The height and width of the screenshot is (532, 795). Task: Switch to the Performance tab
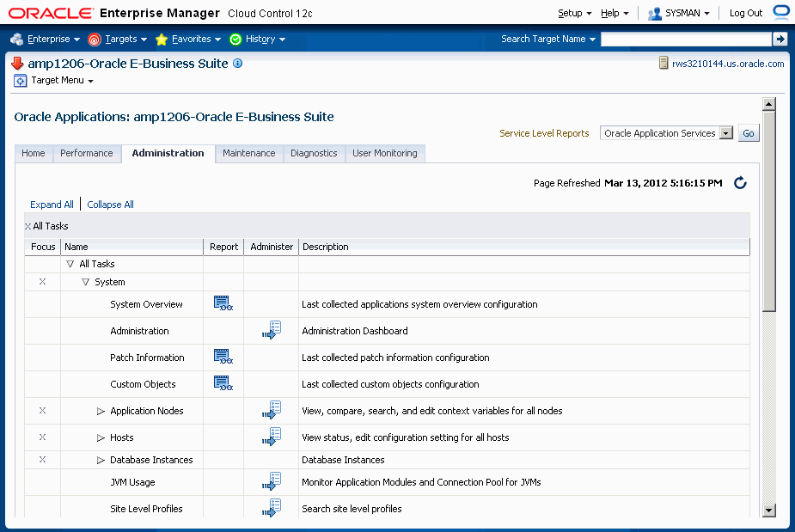pyautogui.click(x=87, y=153)
